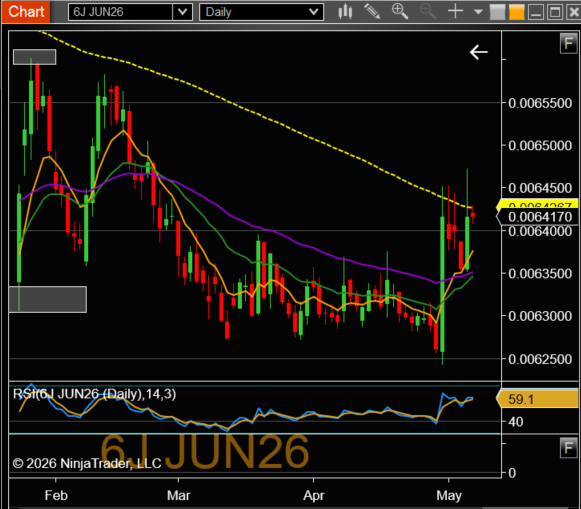Open the Chart tab
581x509 pixels.
click(26, 11)
